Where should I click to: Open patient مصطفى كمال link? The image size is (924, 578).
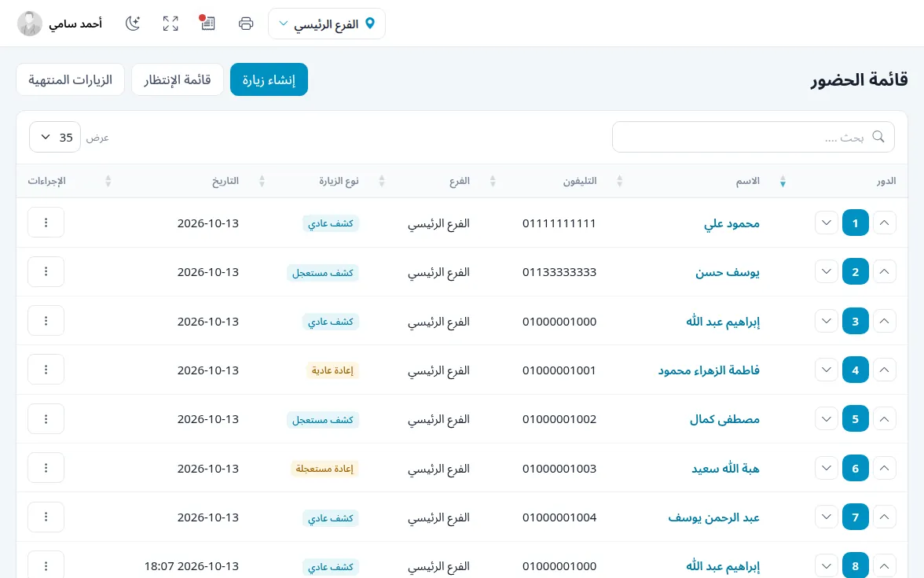tap(724, 419)
